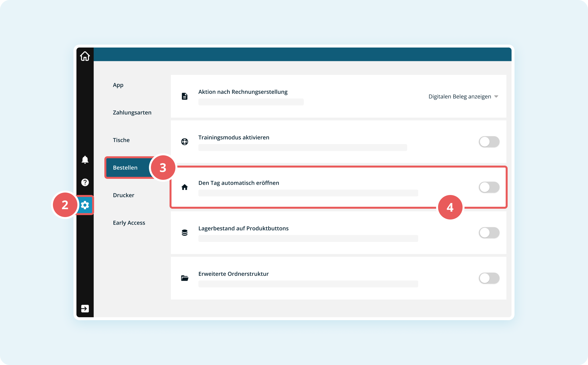The height and width of the screenshot is (365, 588).
Task: Select the Zahlungsarten settings tab
Action: [x=132, y=112]
